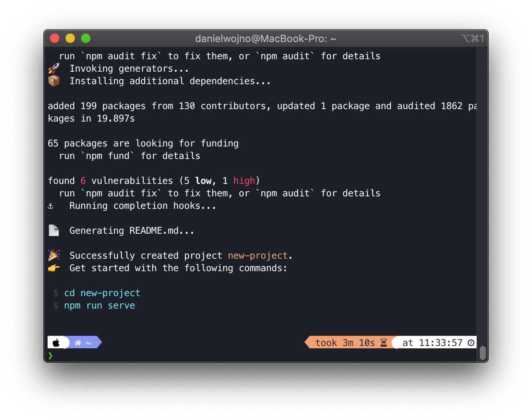This screenshot has height=420, width=532.
Task: Select the npm run serve command text
Action: (99, 305)
